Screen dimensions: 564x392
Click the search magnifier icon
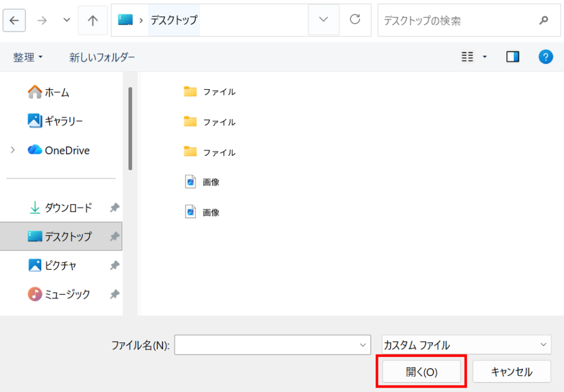tap(543, 20)
